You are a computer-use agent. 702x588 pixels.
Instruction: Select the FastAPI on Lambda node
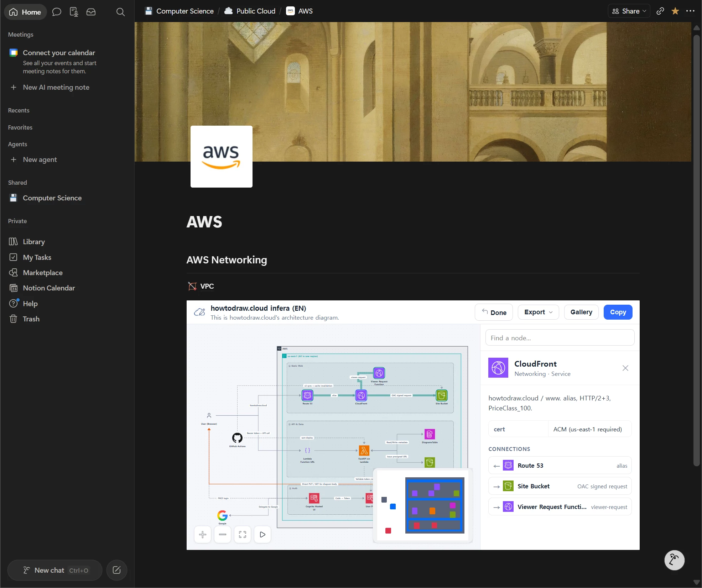pyautogui.click(x=364, y=451)
